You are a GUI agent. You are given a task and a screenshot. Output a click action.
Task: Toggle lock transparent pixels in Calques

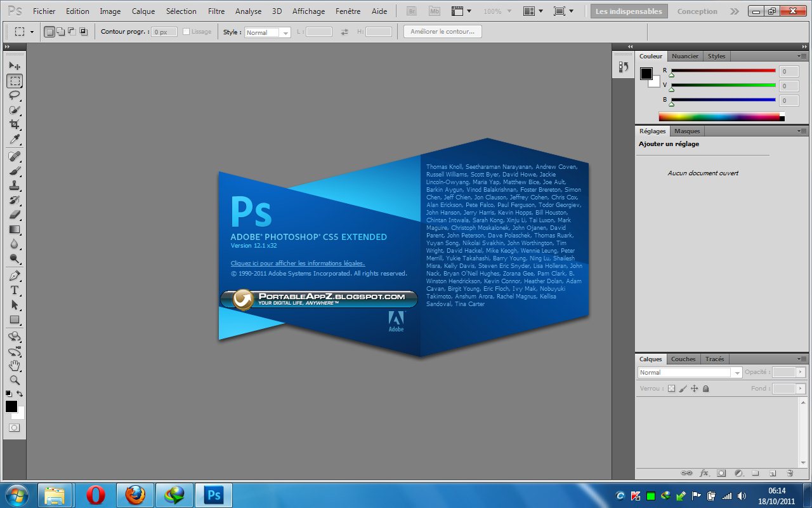tap(672, 389)
